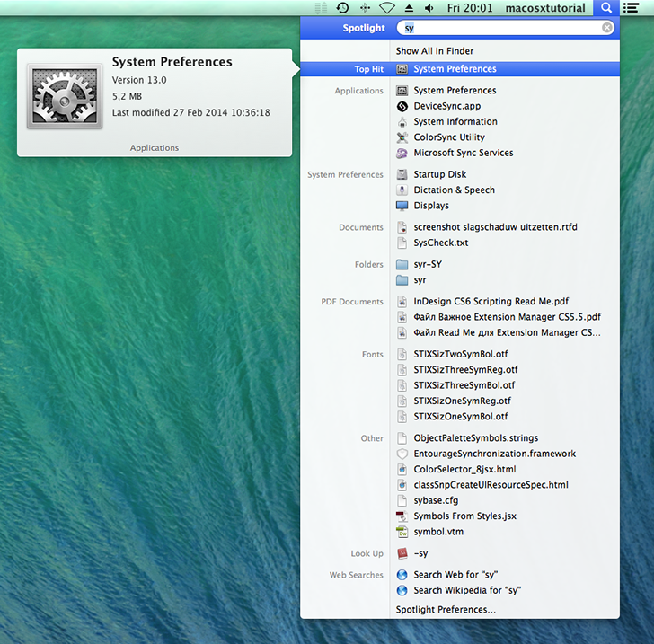
Task: Select Show All in Finder
Action: [435, 51]
